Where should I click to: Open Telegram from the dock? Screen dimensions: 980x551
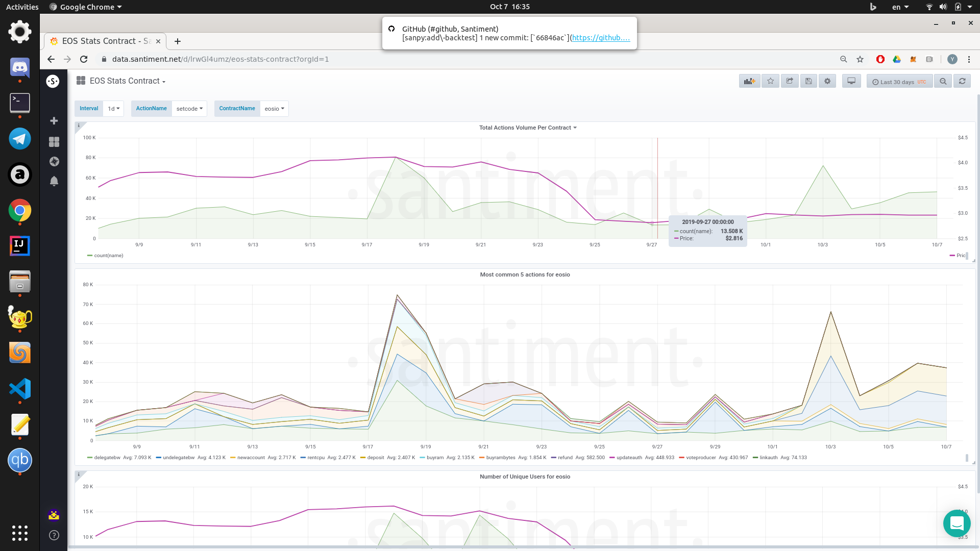tap(20, 139)
